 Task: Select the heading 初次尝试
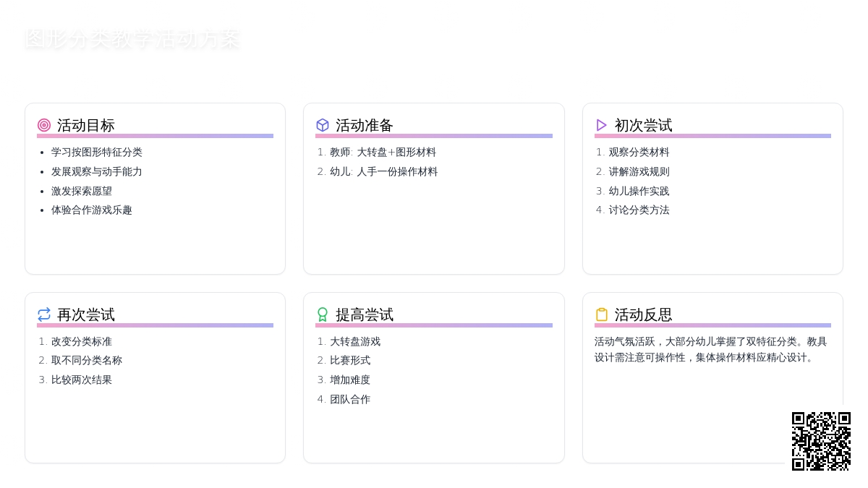click(x=644, y=125)
